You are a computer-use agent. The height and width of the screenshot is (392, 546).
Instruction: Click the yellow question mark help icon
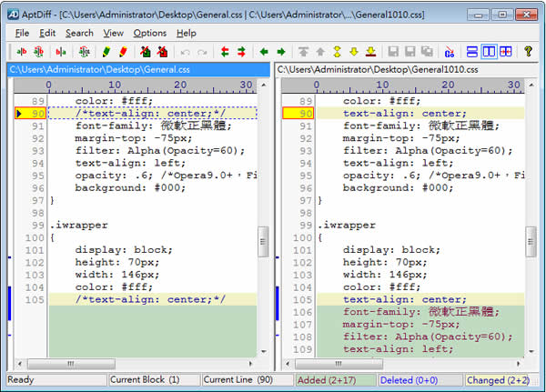(x=528, y=52)
